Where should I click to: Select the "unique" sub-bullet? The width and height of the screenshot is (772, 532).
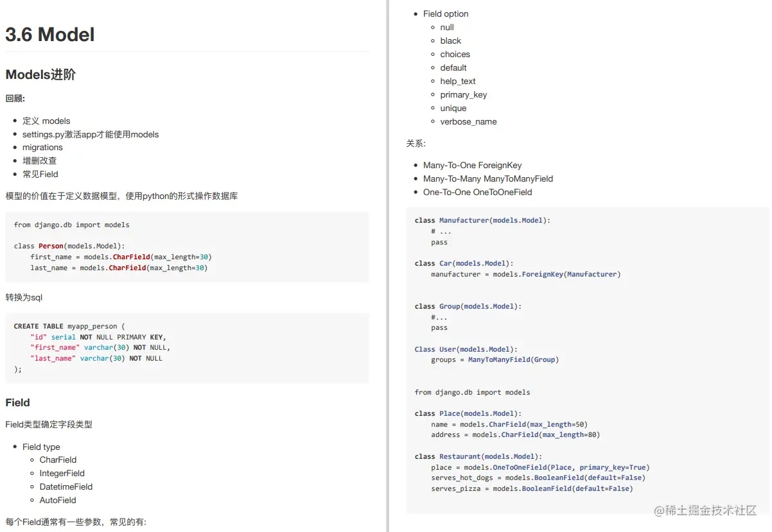pyautogui.click(x=453, y=108)
